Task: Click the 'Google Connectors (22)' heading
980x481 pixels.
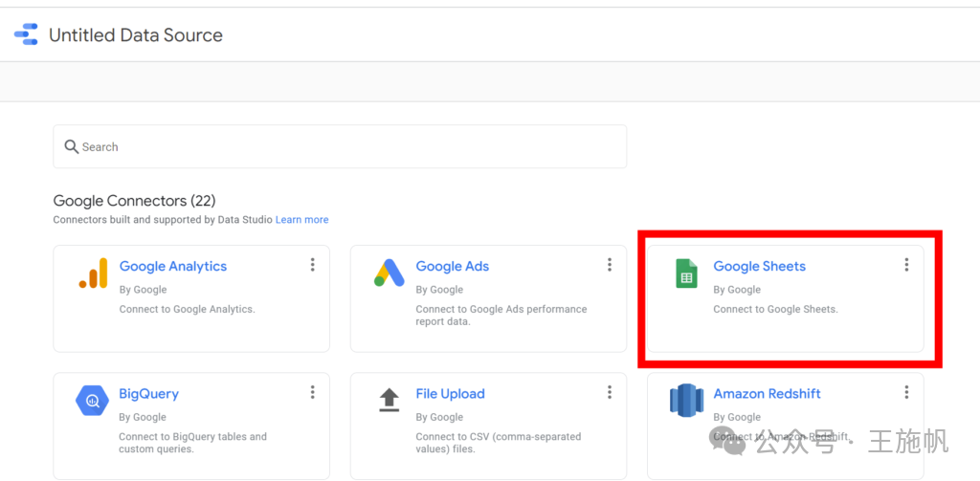Action: pyautogui.click(x=134, y=201)
